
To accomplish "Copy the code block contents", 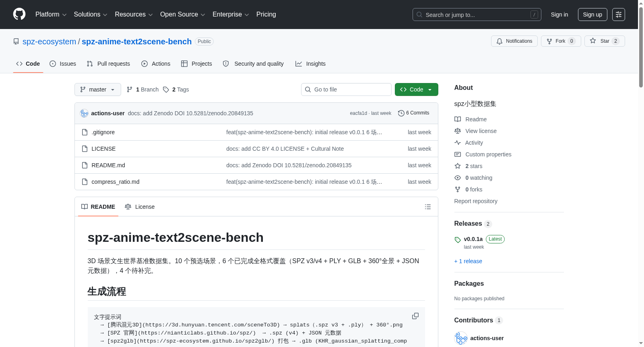I will tap(415, 316).
